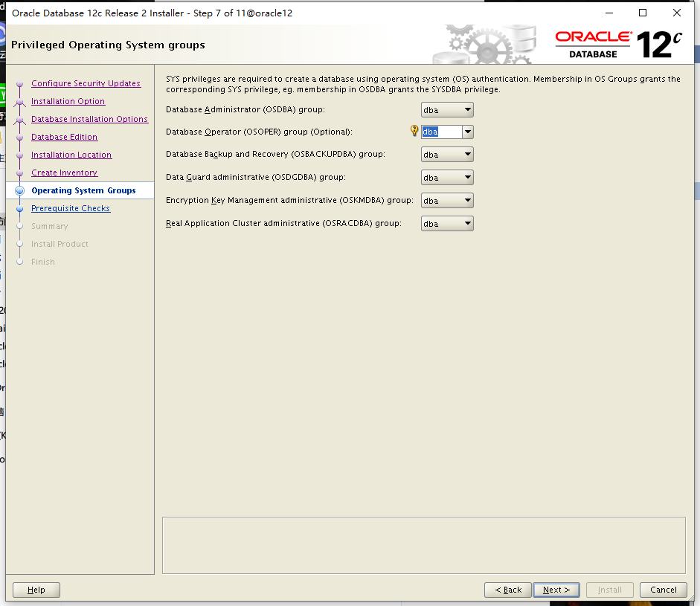This screenshot has width=700, height=606.
Task: Go to Create Inventory step
Action: (64, 173)
